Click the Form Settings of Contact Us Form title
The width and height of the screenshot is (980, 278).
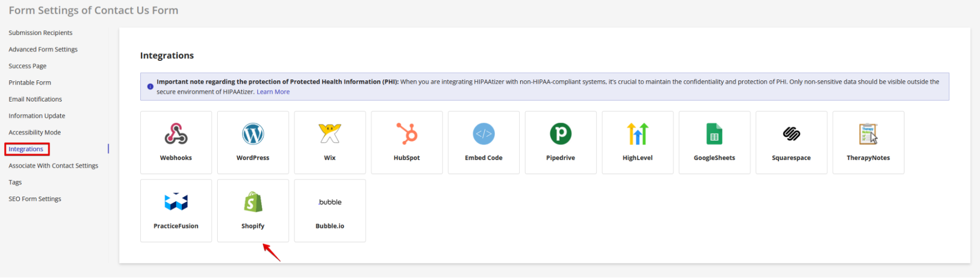pyautogui.click(x=94, y=10)
